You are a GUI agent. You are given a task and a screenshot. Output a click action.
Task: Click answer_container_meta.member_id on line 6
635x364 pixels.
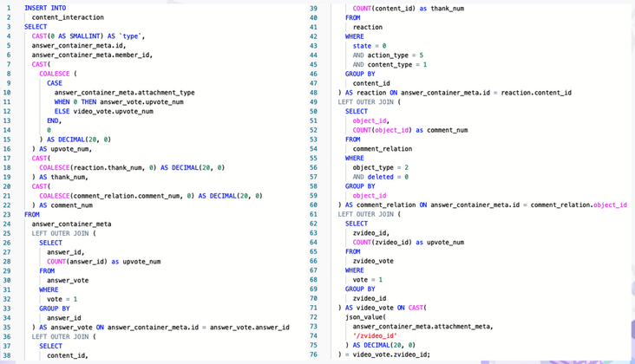92,55
